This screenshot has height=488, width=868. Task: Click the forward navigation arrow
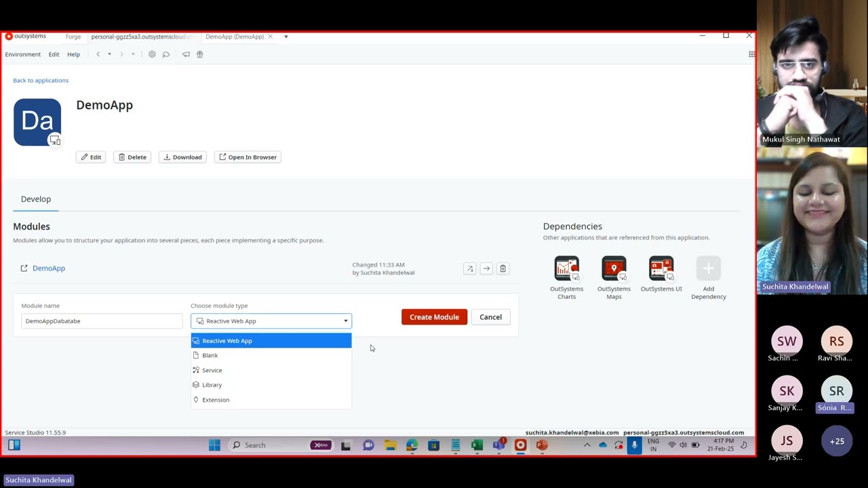pyautogui.click(x=121, y=54)
